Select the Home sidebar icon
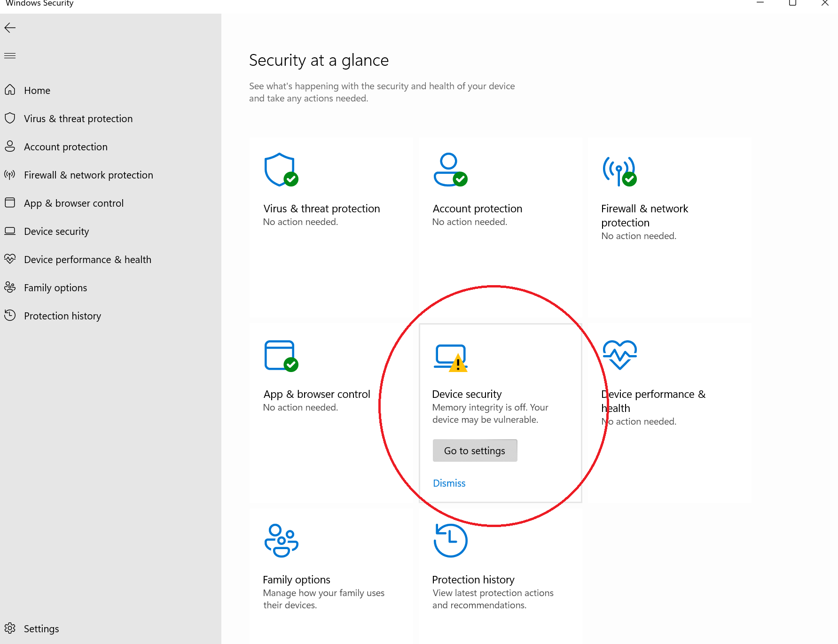This screenshot has width=838, height=644. pyautogui.click(x=10, y=90)
